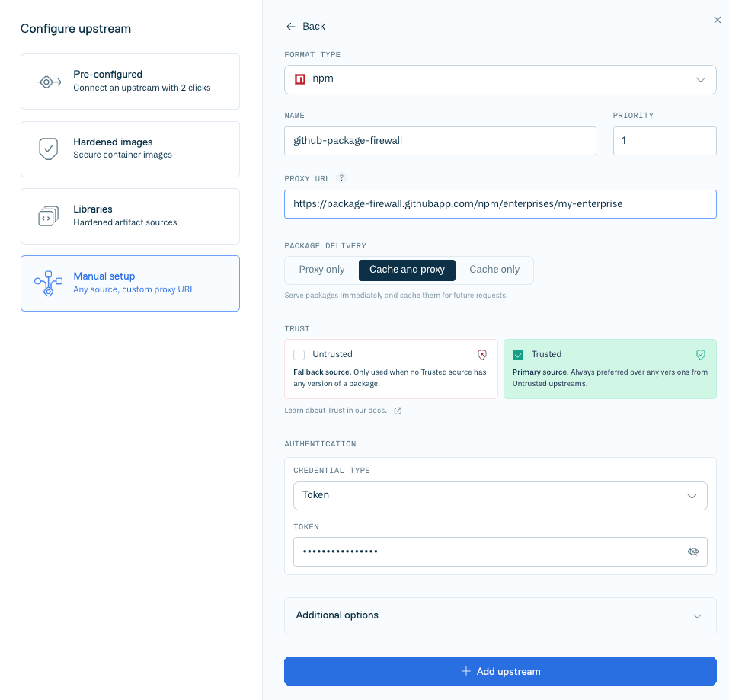Select Cache and proxy delivery mode
Image resolution: width=729 pixels, height=700 pixels.
click(407, 270)
